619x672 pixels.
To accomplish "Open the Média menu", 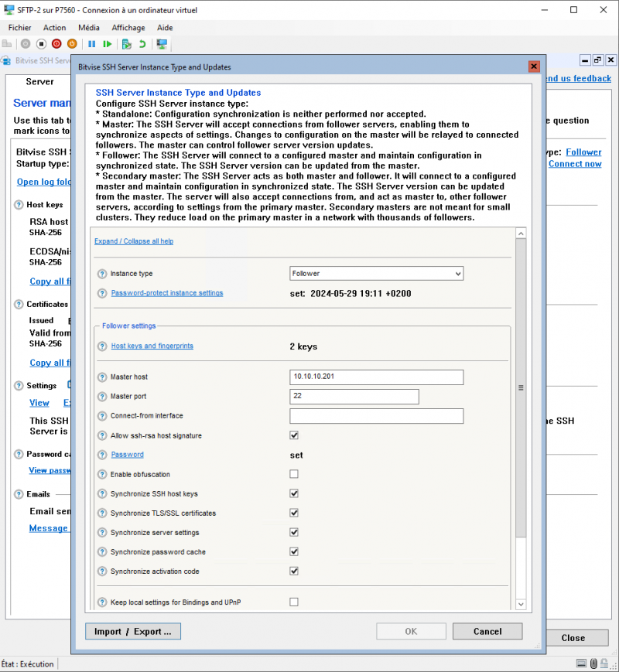I will [89, 27].
